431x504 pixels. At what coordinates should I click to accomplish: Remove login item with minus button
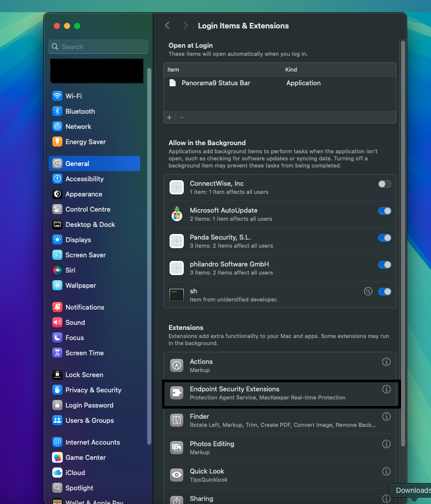click(182, 117)
